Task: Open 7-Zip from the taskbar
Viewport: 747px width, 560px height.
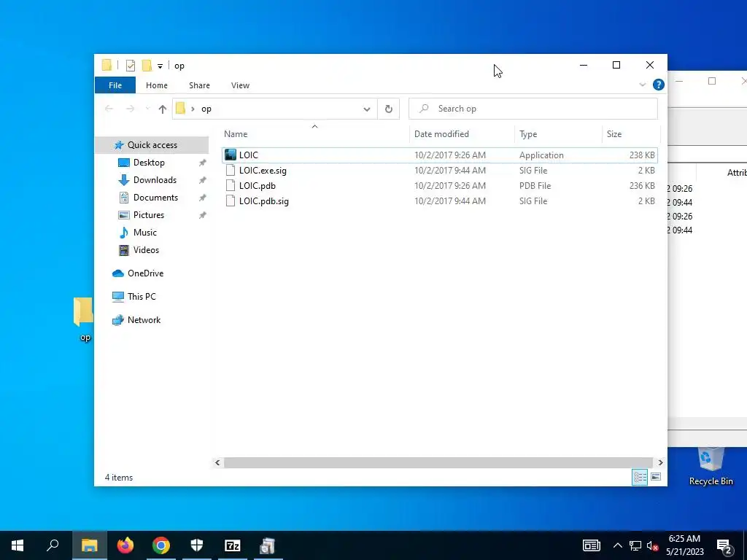Action: [x=233, y=545]
